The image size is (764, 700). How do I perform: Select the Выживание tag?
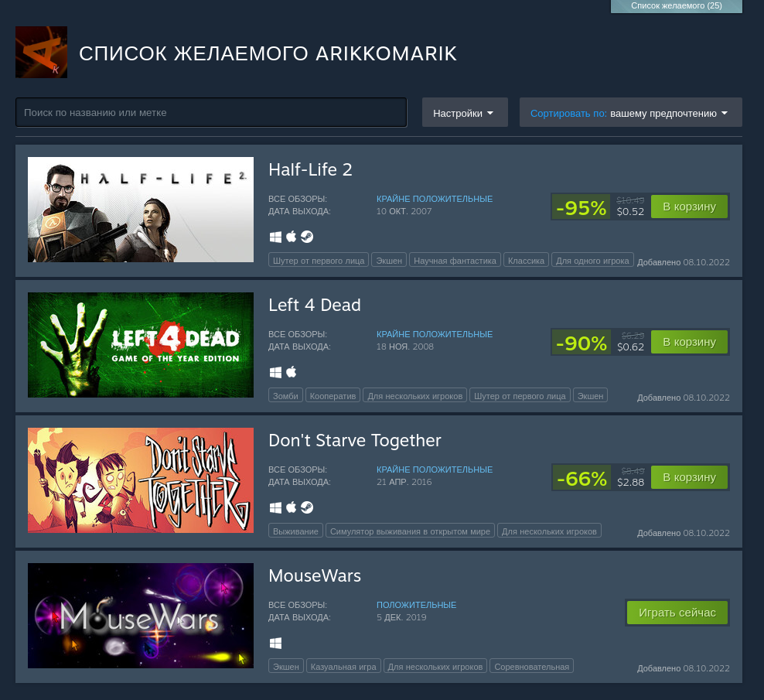(x=295, y=531)
